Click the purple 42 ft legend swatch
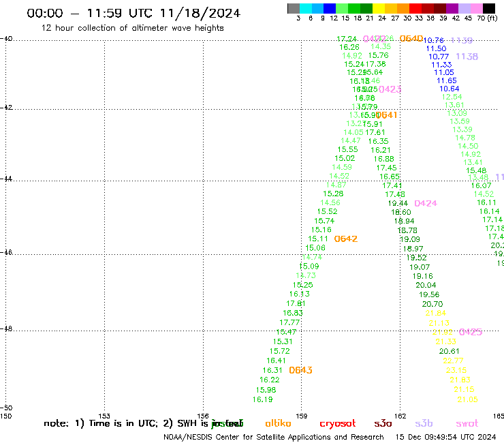 point(452,8)
